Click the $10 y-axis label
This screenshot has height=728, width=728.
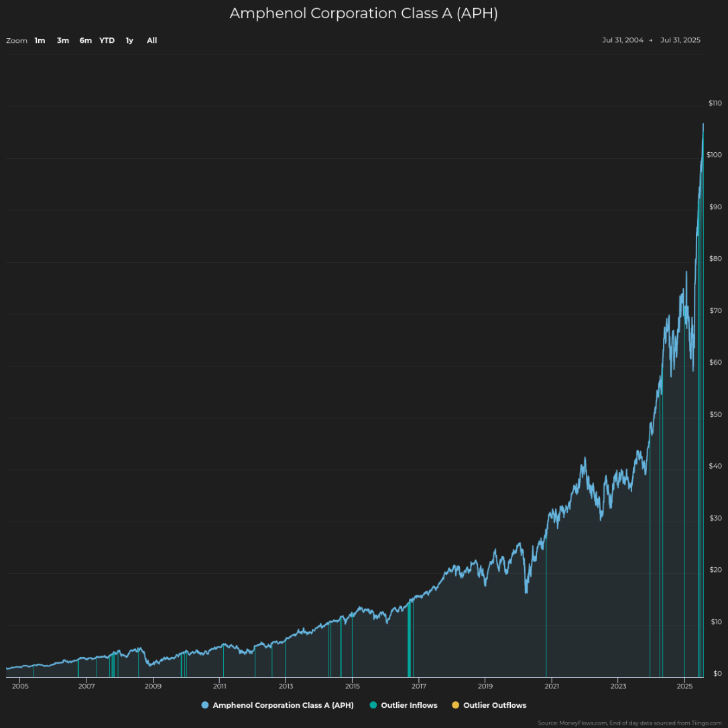[716, 621]
